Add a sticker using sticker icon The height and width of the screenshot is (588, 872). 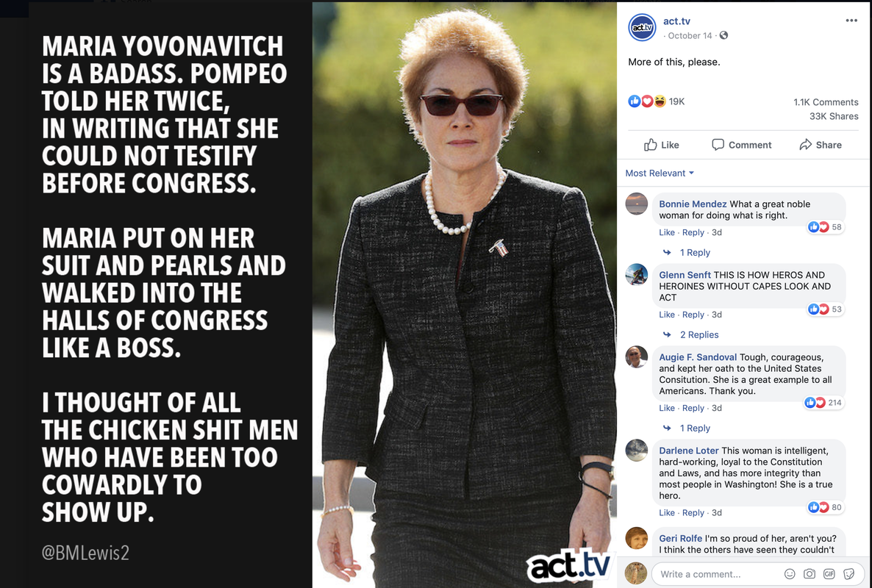click(848, 574)
